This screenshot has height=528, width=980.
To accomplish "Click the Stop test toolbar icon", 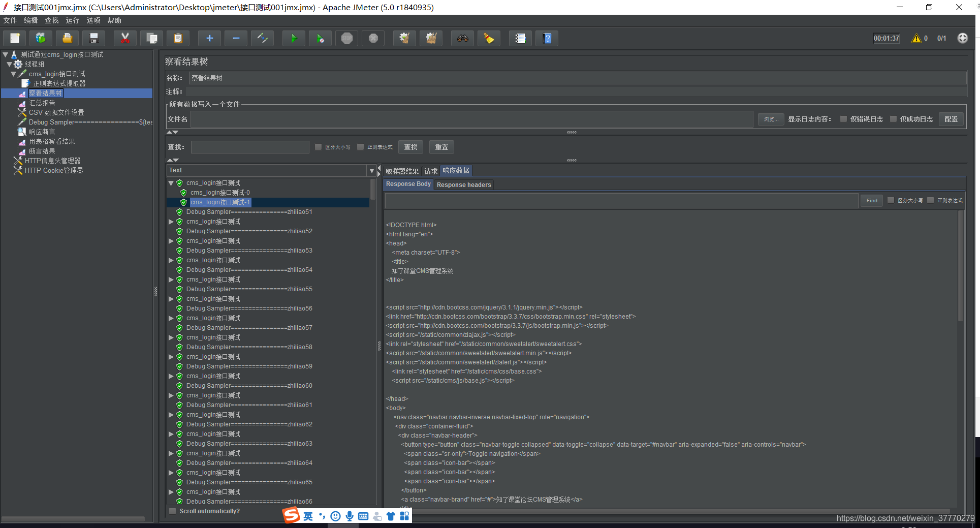I will 346,38.
